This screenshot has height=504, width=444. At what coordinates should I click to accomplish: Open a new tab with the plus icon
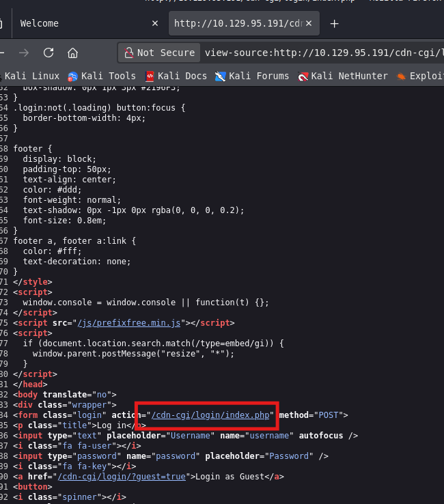[x=335, y=24]
